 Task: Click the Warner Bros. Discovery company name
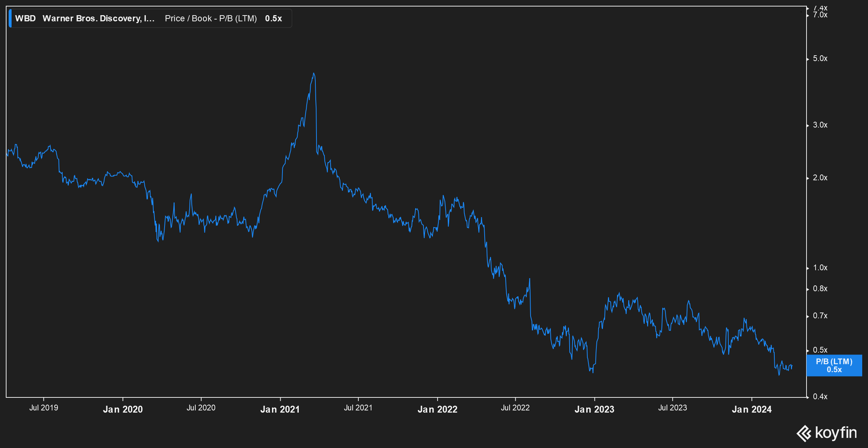pos(98,18)
